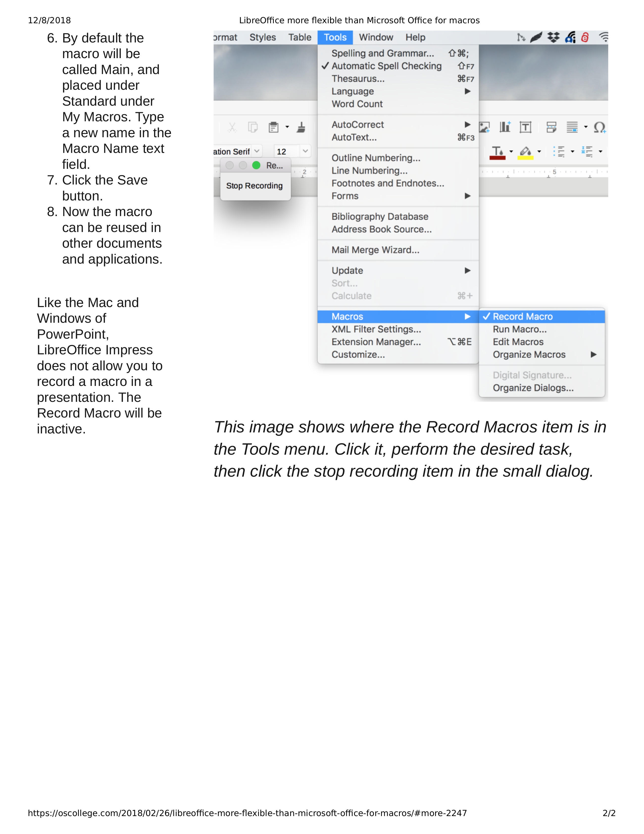Click the Stop Recording button

255,186
